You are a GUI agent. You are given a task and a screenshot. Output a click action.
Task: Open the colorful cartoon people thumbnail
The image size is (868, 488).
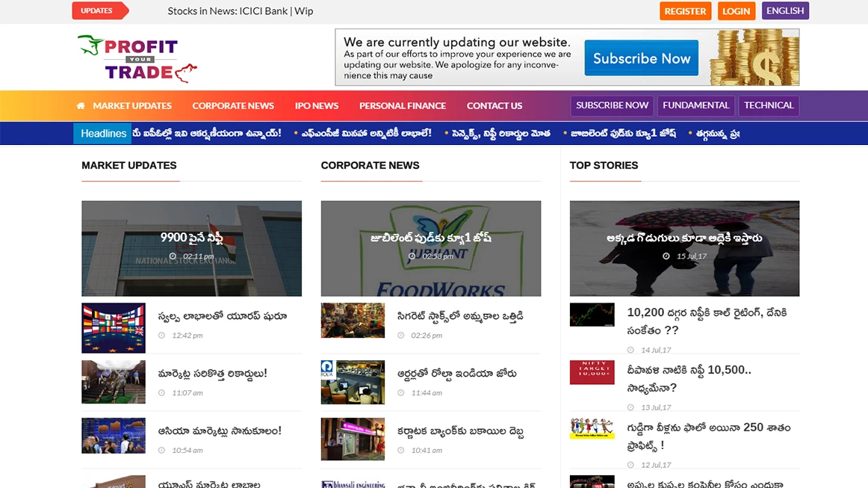tap(592, 428)
